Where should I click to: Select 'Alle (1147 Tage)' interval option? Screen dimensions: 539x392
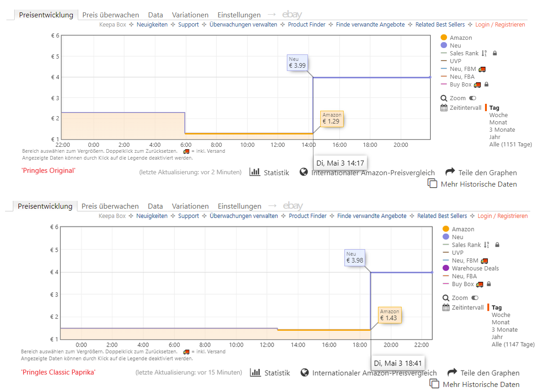513,344
